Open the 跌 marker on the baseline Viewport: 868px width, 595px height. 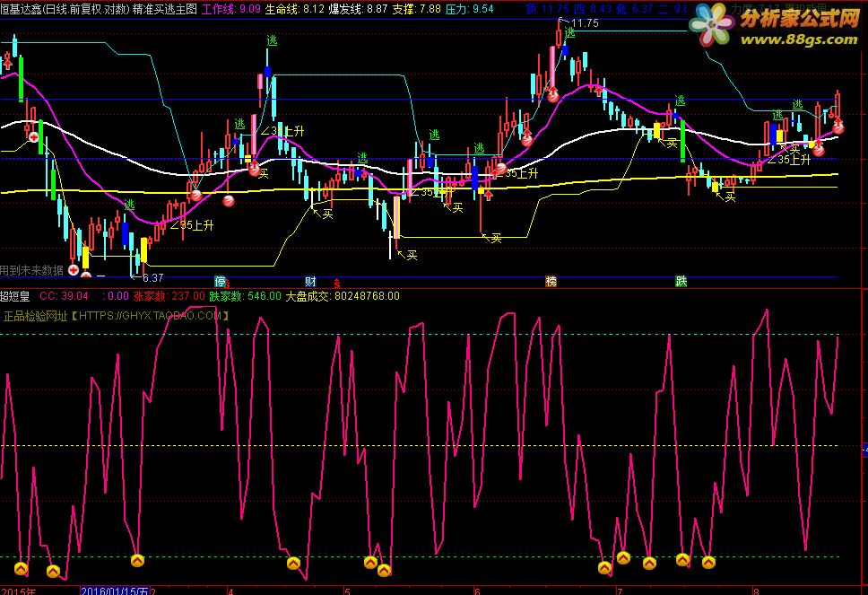pos(681,282)
